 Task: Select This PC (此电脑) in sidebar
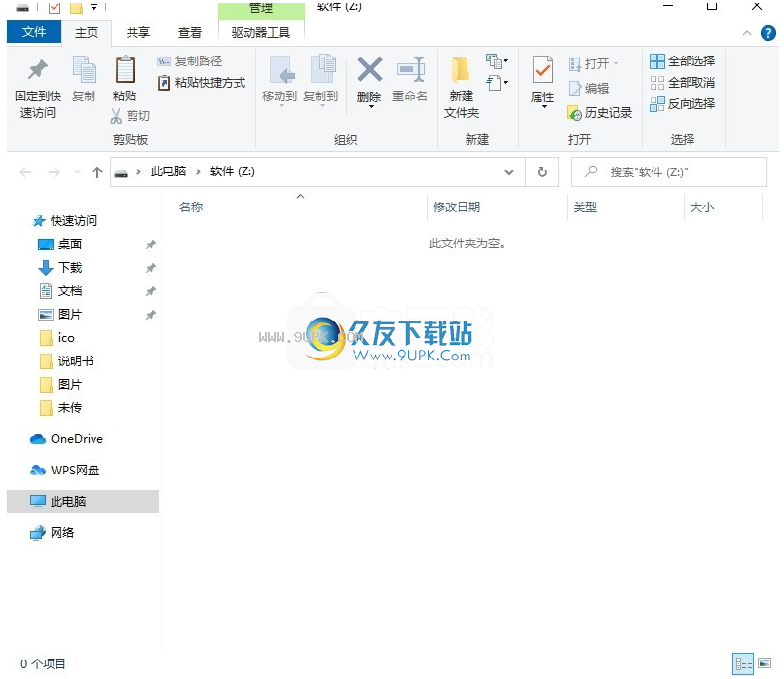[x=83, y=502]
